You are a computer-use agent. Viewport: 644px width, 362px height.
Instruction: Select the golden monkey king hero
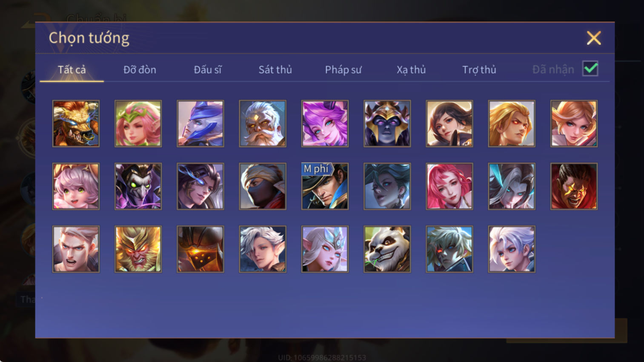(138, 249)
